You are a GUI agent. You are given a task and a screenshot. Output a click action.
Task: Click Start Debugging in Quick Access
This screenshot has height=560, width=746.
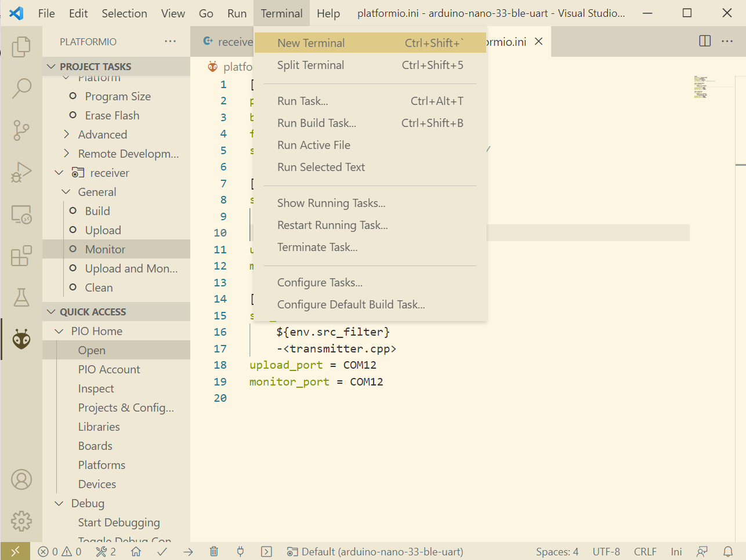[116, 522]
